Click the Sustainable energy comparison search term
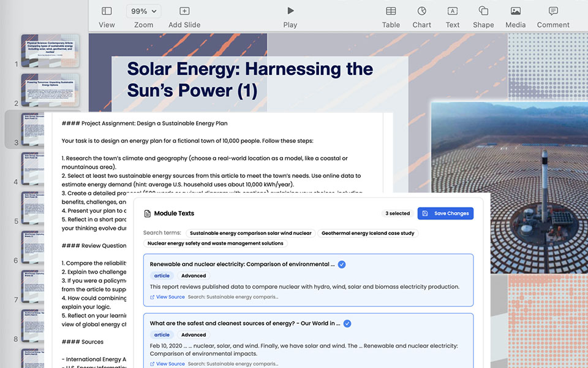 pyautogui.click(x=251, y=233)
